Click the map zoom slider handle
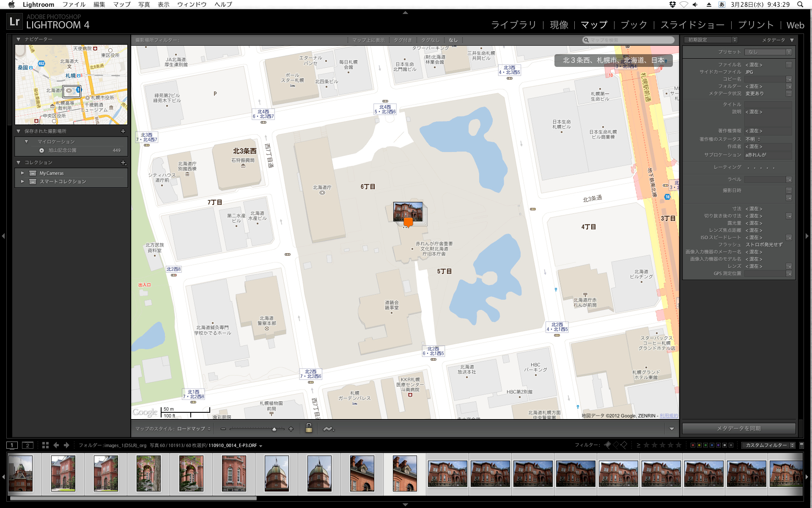This screenshot has height=508, width=812. coord(274,429)
